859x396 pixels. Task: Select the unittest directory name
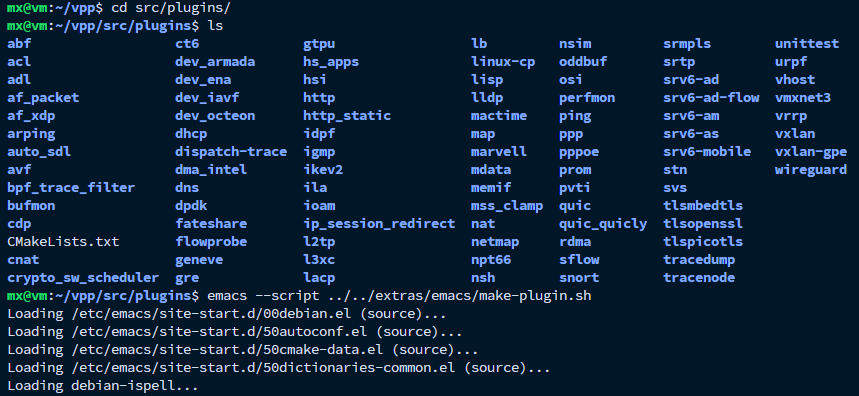pyautogui.click(x=806, y=44)
